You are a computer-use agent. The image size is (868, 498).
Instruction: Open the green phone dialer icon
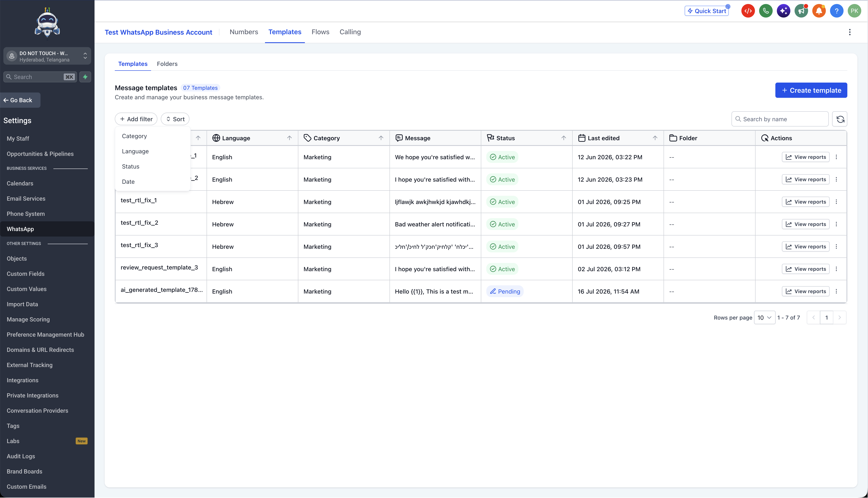[765, 11]
